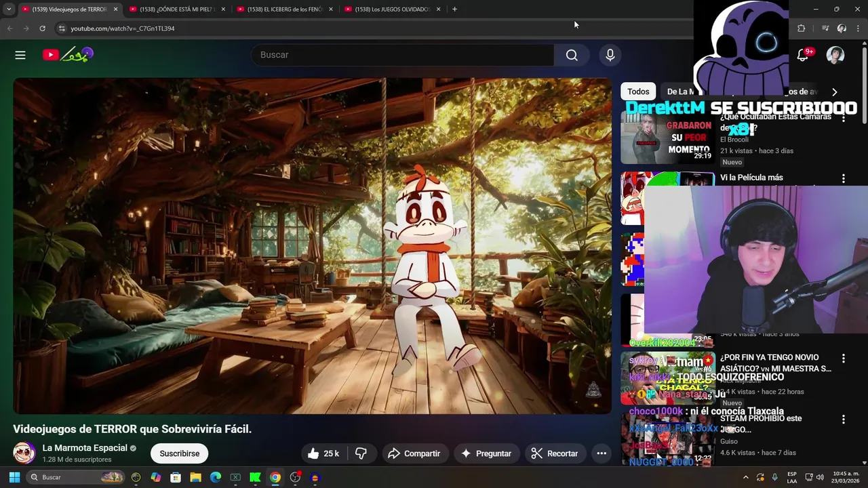This screenshot has width=868, height=488.
Task: Open Chrome media controls icon
Action: 825,28
